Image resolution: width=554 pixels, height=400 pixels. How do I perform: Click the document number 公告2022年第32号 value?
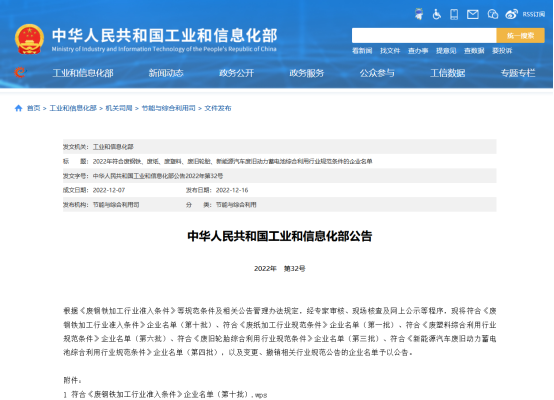[x=158, y=176]
